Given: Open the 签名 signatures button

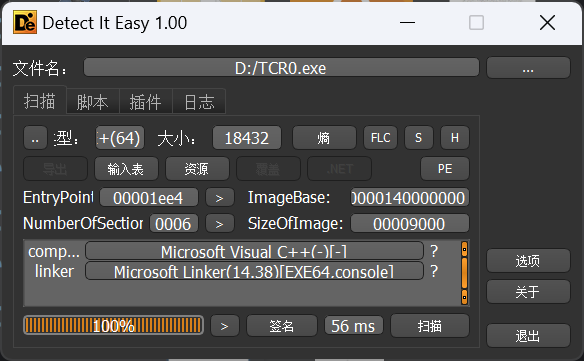Looking at the screenshot, I should tap(282, 326).
